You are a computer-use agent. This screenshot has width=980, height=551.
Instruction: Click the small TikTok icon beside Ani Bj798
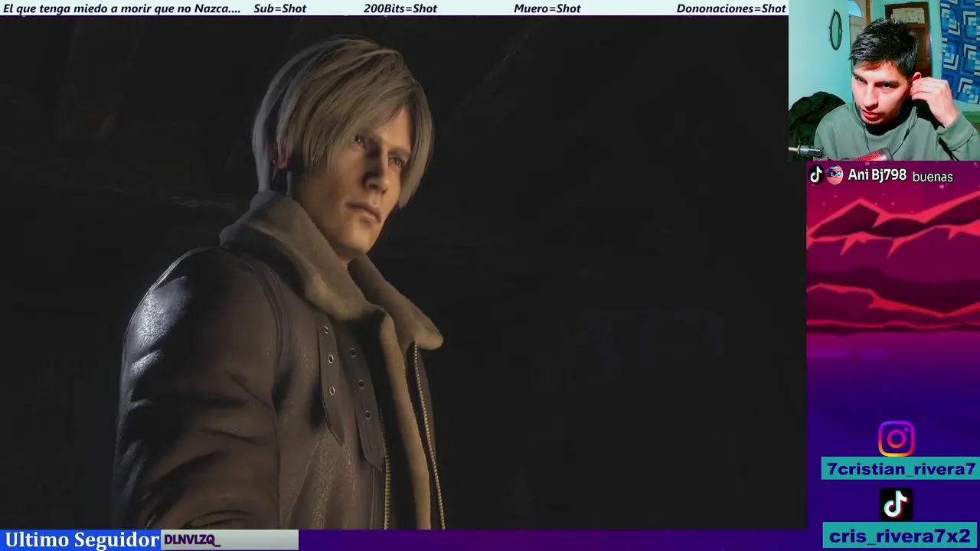tap(816, 175)
